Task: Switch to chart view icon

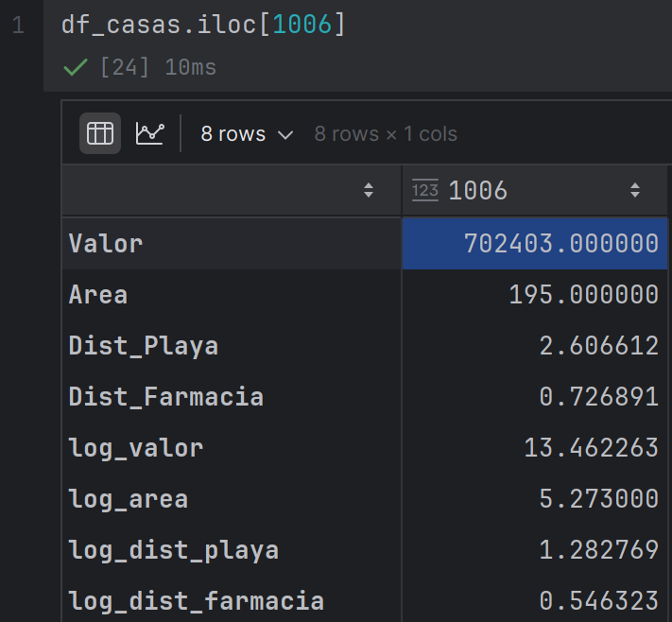Action: (149, 133)
